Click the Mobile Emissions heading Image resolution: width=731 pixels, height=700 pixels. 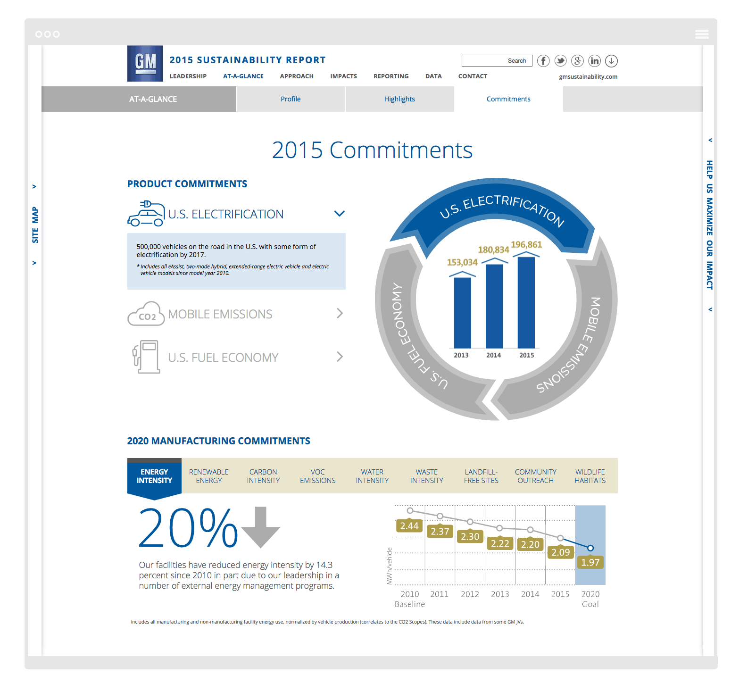[x=220, y=314]
